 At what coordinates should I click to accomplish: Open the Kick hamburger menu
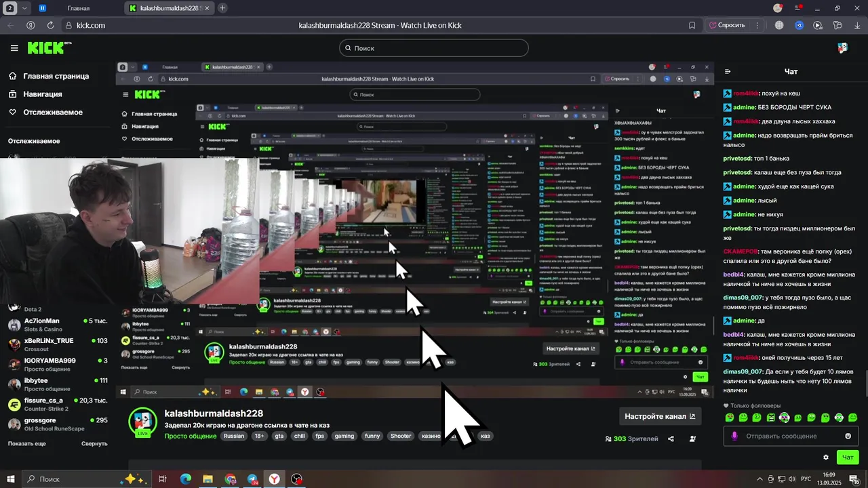[14, 48]
